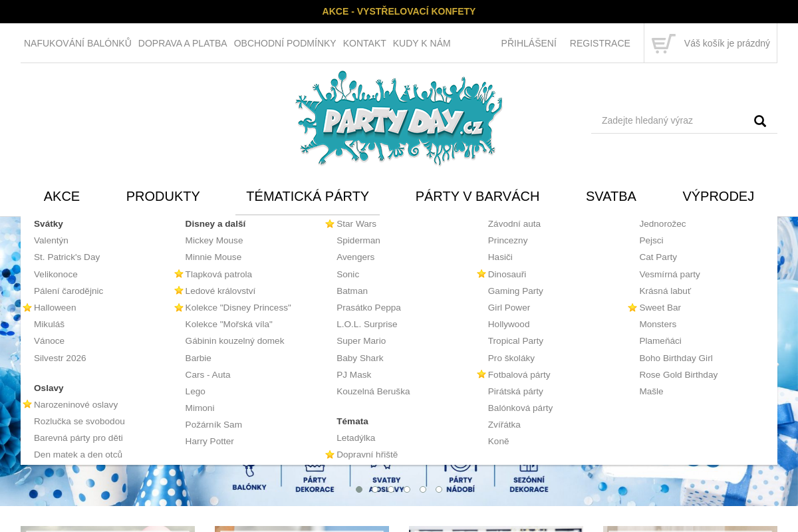This screenshot has width=798, height=532.
Task: Open the Jednorožec theme
Action: (x=662, y=223)
